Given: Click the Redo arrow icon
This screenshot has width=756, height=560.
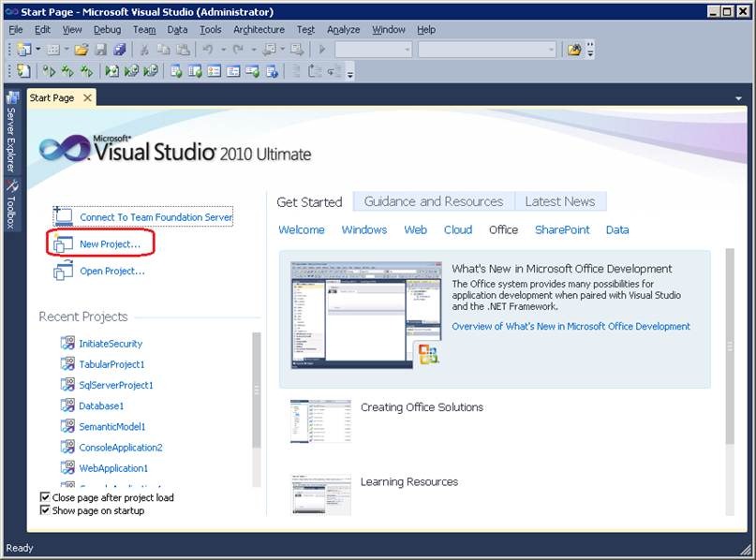Looking at the screenshot, I should pos(238,49).
